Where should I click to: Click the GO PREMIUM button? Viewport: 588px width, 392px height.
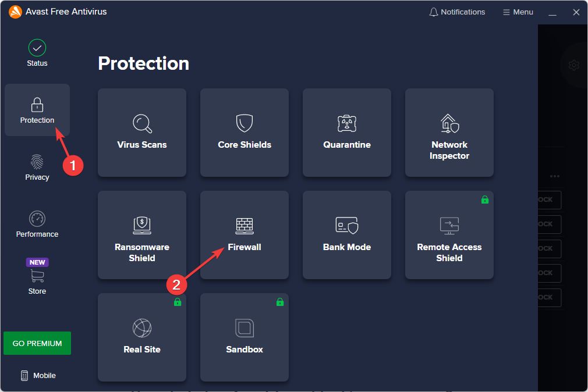coord(37,343)
